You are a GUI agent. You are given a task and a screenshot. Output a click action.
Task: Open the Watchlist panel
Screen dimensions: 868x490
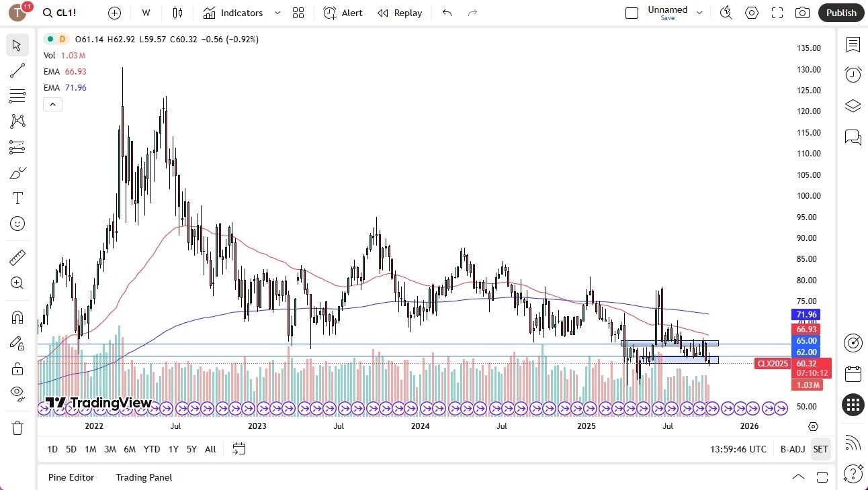[853, 45]
